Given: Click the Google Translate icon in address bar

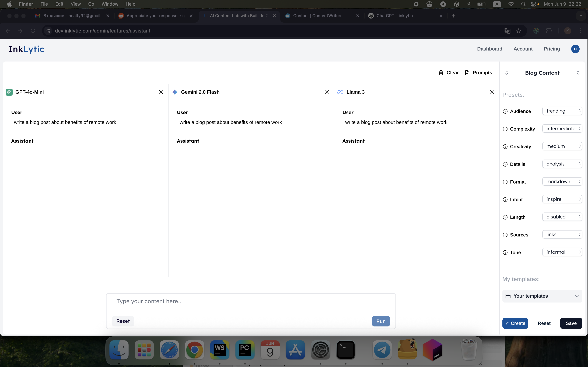Looking at the screenshot, I should [x=507, y=31].
